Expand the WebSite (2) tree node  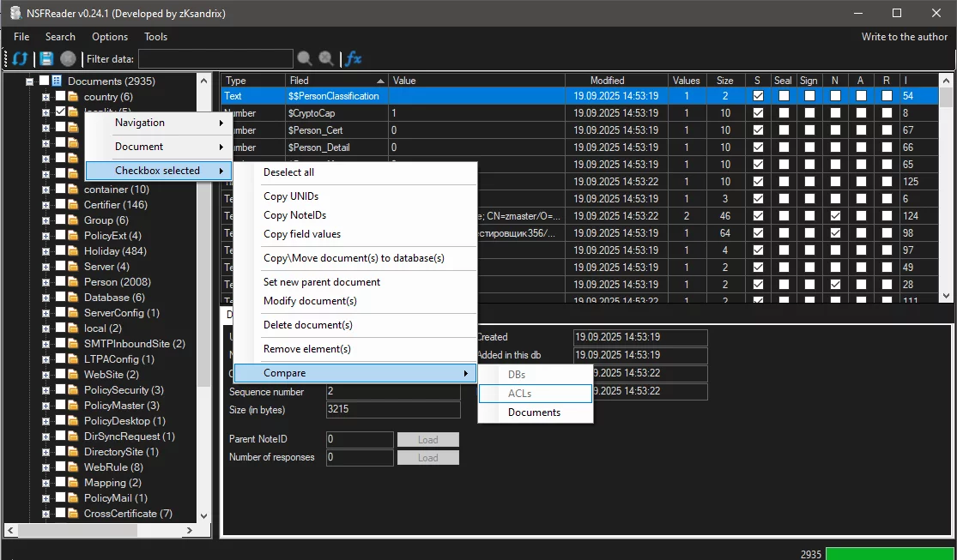tap(46, 375)
